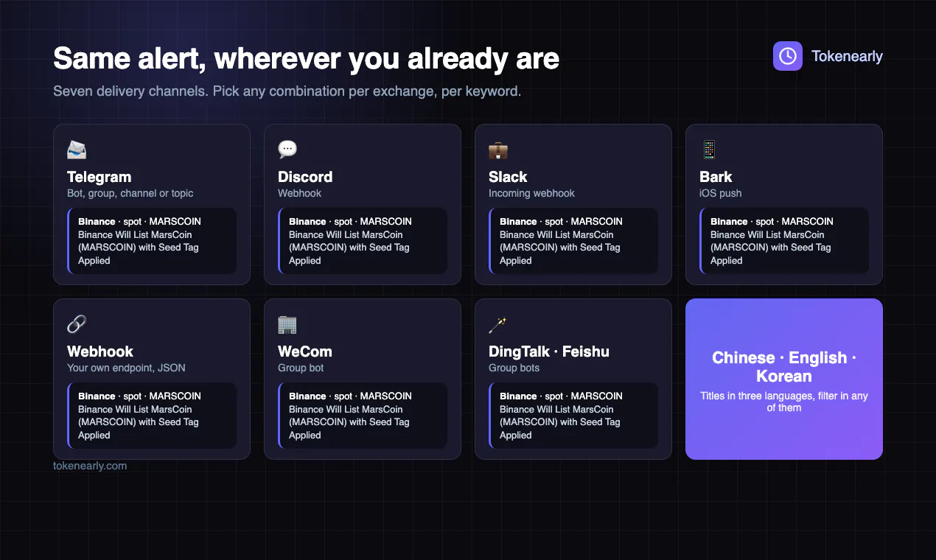Click the 'Seven delivery channels' subheading
The width and height of the screenshot is (936, 560).
pyautogui.click(x=287, y=92)
